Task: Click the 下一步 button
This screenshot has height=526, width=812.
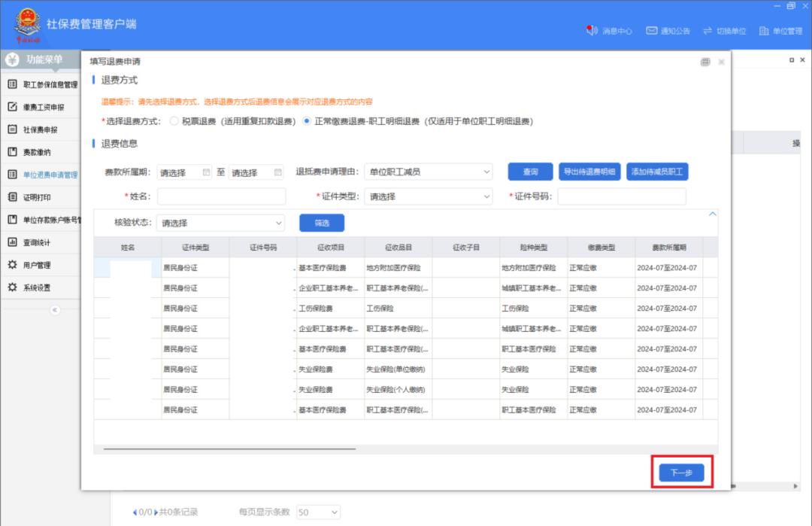Action: click(681, 473)
